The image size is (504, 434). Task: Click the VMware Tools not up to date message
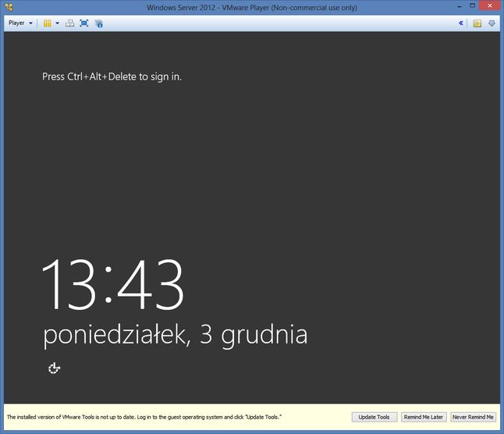[144, 417]
